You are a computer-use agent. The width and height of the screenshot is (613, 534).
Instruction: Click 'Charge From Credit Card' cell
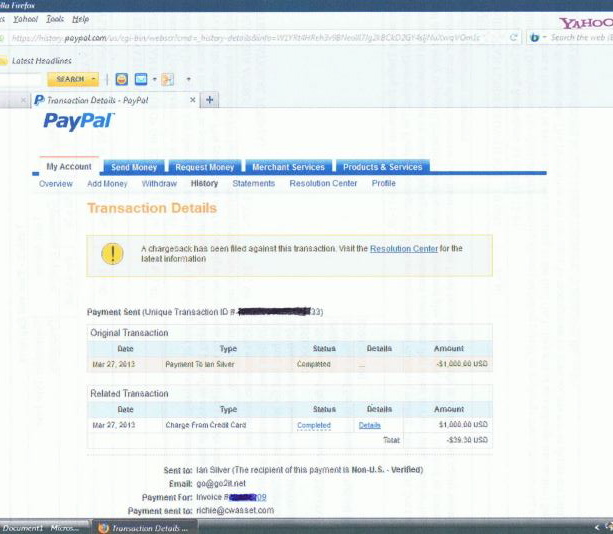(206, 425)
